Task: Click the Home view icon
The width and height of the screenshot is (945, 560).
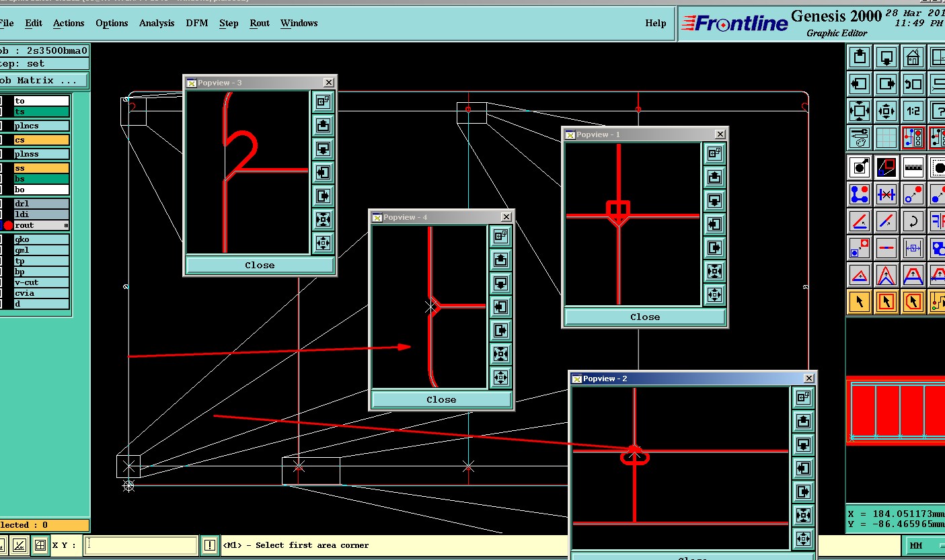Action: click(x=913, y=57)
